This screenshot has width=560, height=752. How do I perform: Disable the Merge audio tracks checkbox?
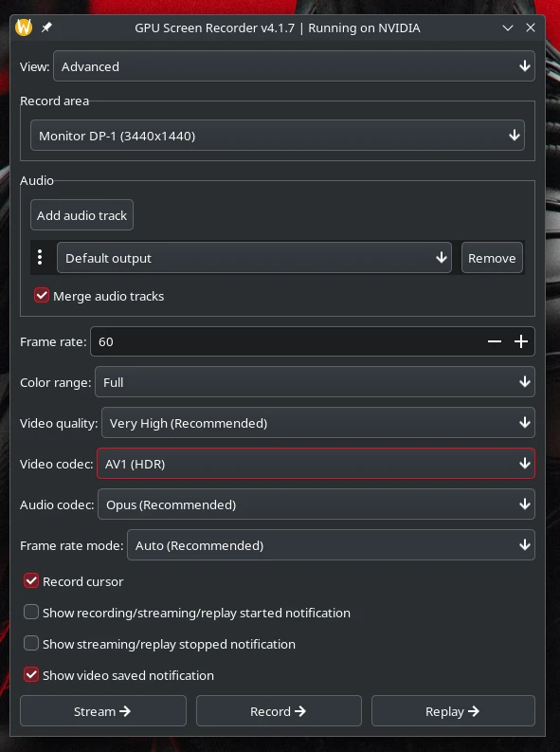(x=42, y=296)
